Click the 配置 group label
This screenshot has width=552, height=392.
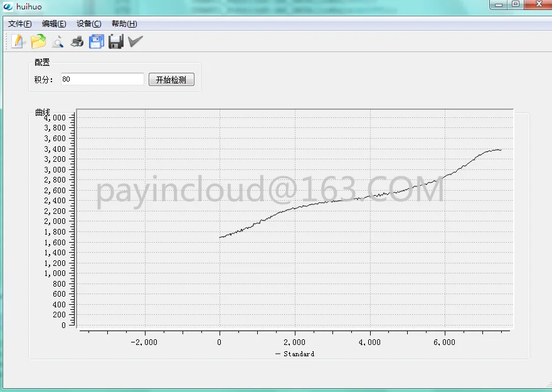42,62
